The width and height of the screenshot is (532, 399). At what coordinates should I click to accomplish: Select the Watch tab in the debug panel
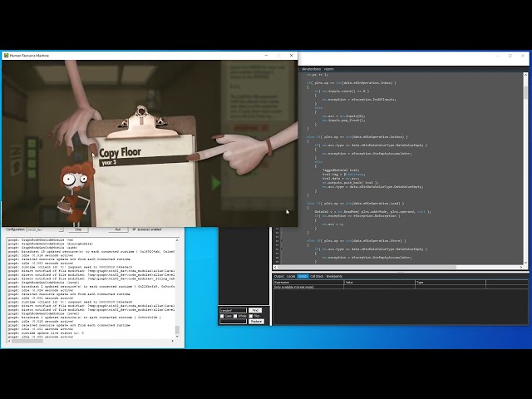pyautogui.click(x=303, y=277)
